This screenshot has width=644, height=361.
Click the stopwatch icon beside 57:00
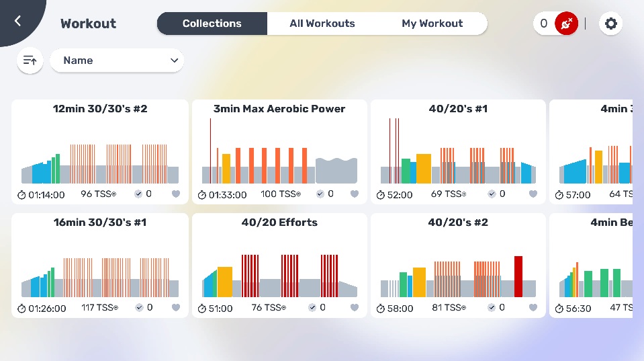click(559, 195)
